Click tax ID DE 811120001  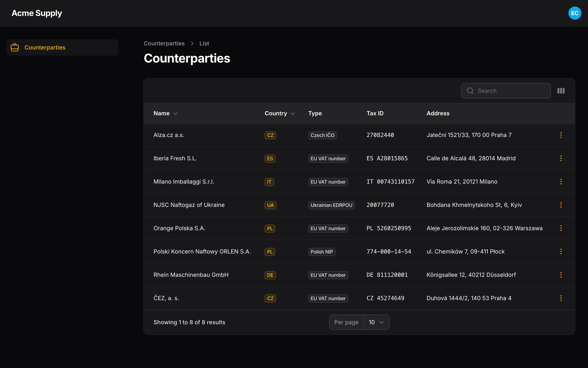click(387, 275)
